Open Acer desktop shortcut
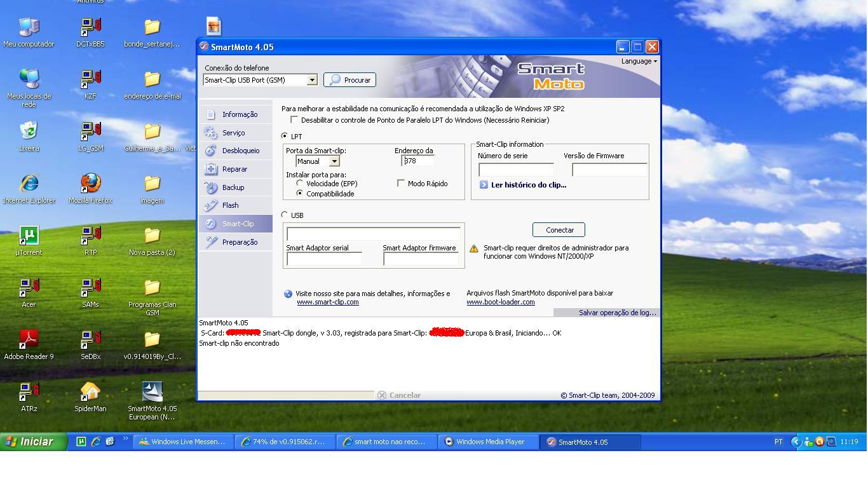 (x=29, y=293)
